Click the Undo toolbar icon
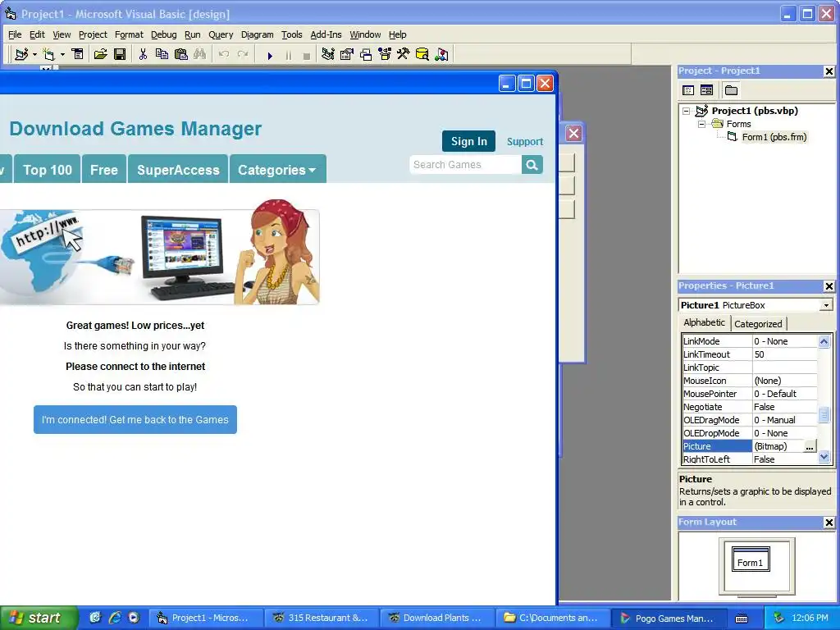The image size is (840, 630). (224, 54)
